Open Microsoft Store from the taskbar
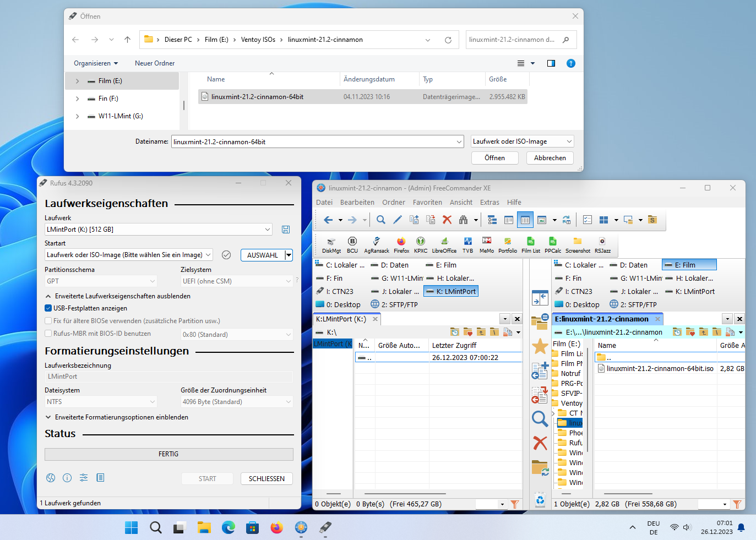The width and height of the screenshot is (756, 540). click(253, 528)
